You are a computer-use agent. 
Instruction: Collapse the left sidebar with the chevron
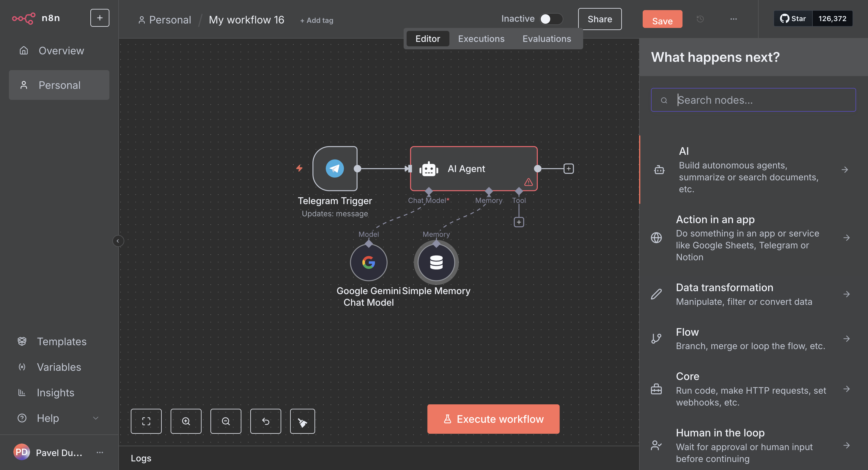tap(118, 241)
